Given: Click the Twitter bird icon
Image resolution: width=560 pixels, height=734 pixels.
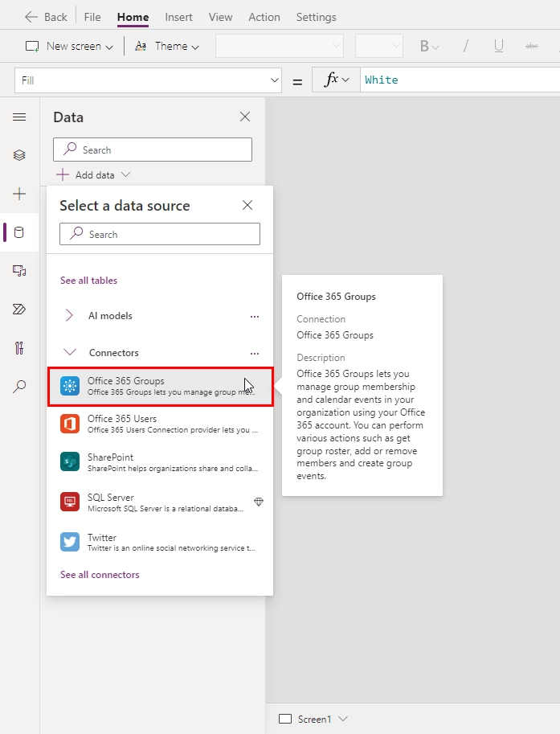Looking at the screenshot, I should tap(70, 542).
